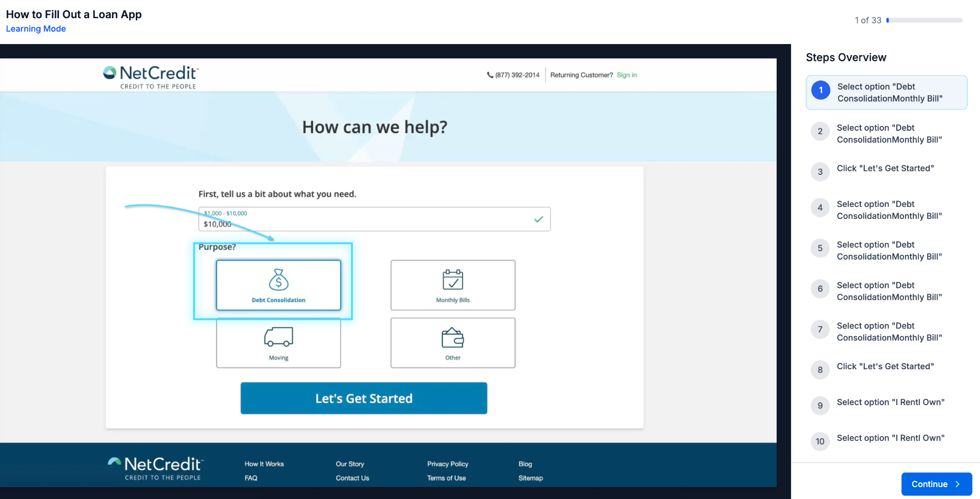
Task: Click the wallet icon for Other
Action: click(x=453, y=338)
